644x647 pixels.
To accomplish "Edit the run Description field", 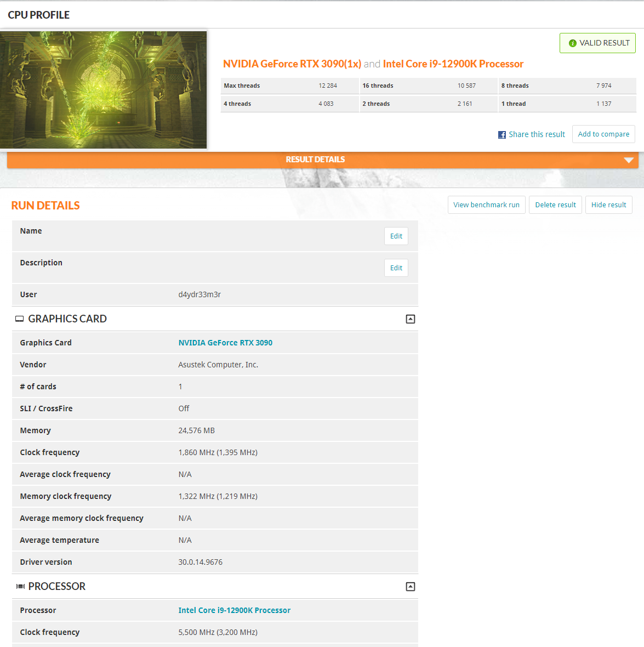I will point(396,268).
